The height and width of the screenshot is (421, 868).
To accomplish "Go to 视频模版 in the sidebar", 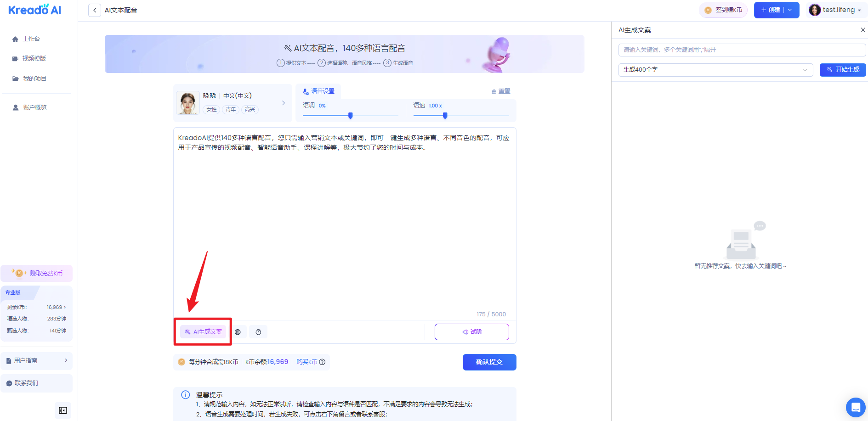I will 34,59.
